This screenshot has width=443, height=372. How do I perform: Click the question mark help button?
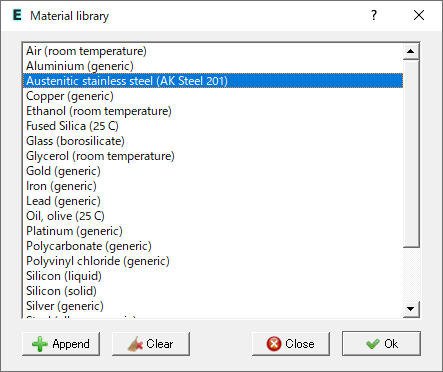point(374,15)
